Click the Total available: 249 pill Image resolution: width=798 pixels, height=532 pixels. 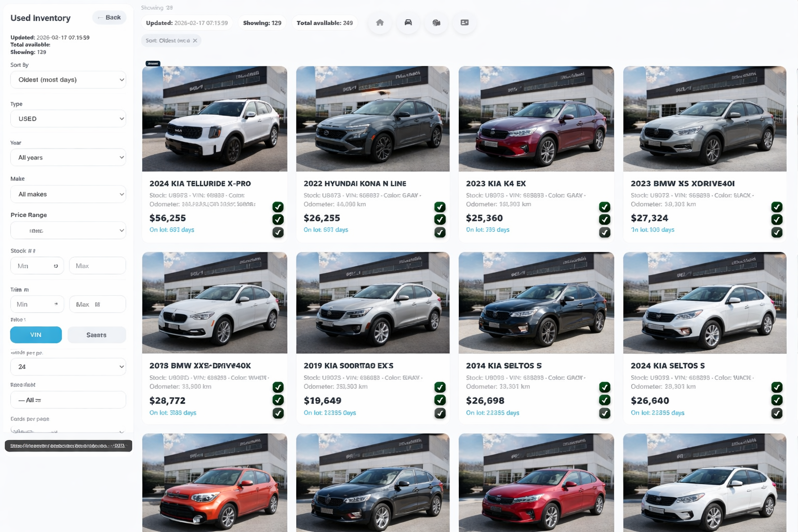point(325,23)
